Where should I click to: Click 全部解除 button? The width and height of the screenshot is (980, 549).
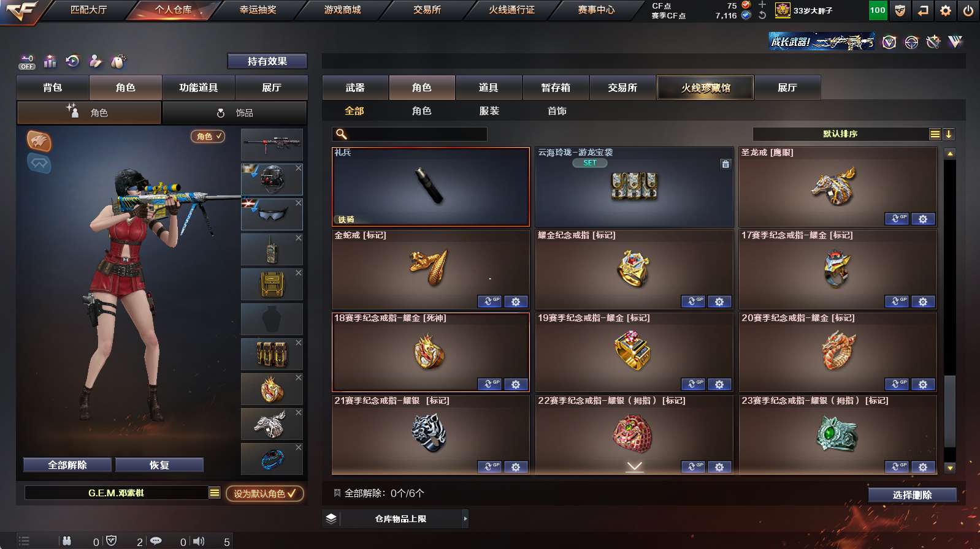click(x=67, y=465)
